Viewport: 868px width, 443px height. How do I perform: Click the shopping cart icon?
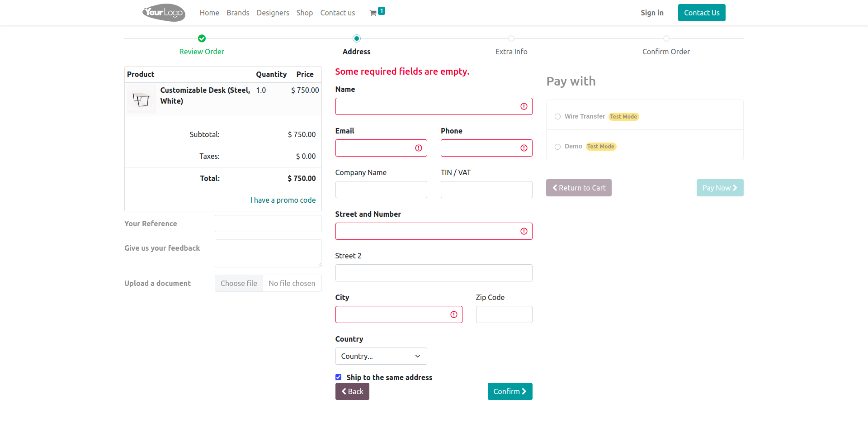click(373, 13)
